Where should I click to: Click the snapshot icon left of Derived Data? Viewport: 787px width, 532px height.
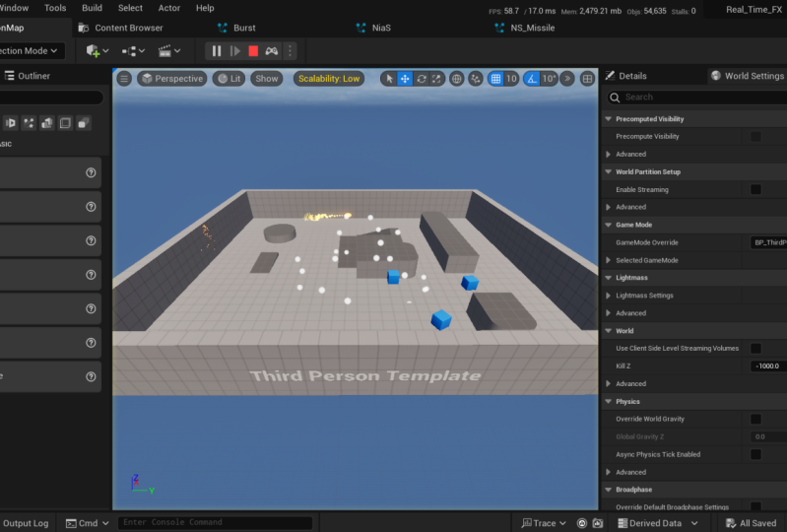click(x=597, y=523)
